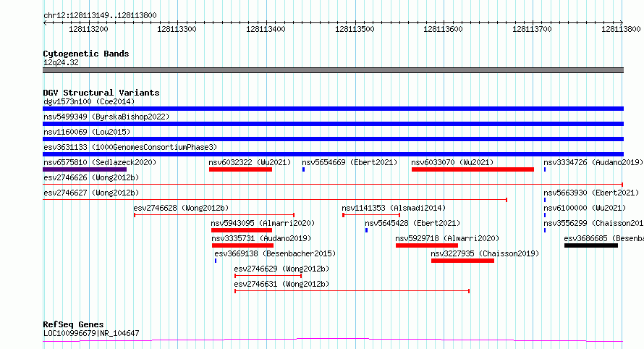Open variant esv2746628 (Wong2012b) label

(x=181, y=208)
